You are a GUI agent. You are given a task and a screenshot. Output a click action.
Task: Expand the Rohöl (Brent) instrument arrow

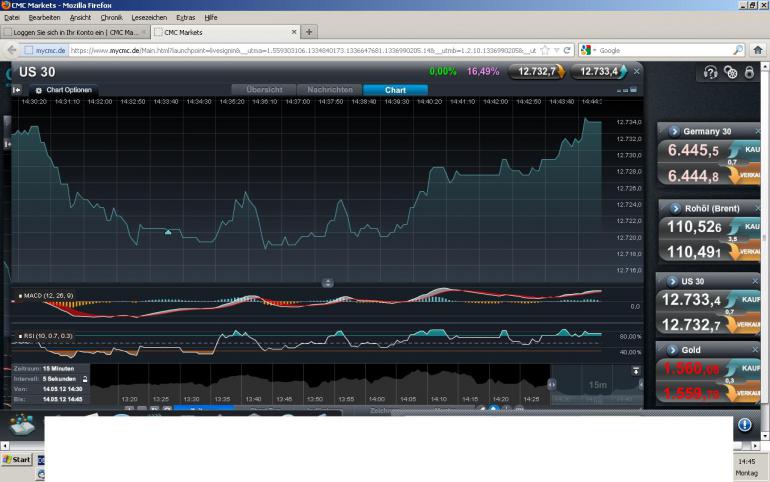click(x=676, y=209)
